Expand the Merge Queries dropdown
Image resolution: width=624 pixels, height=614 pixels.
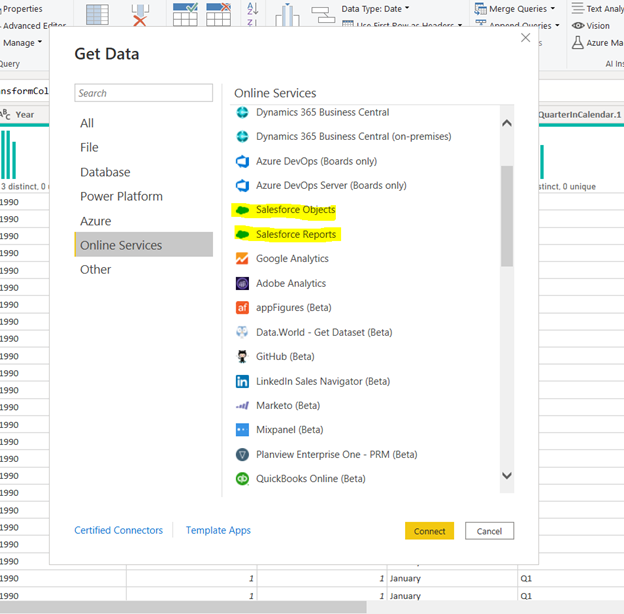516,9
